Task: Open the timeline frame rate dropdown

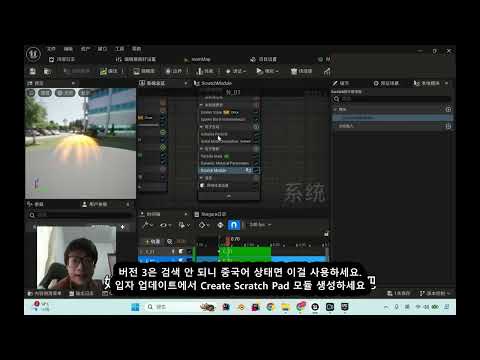Action: [x=260, y=225]
